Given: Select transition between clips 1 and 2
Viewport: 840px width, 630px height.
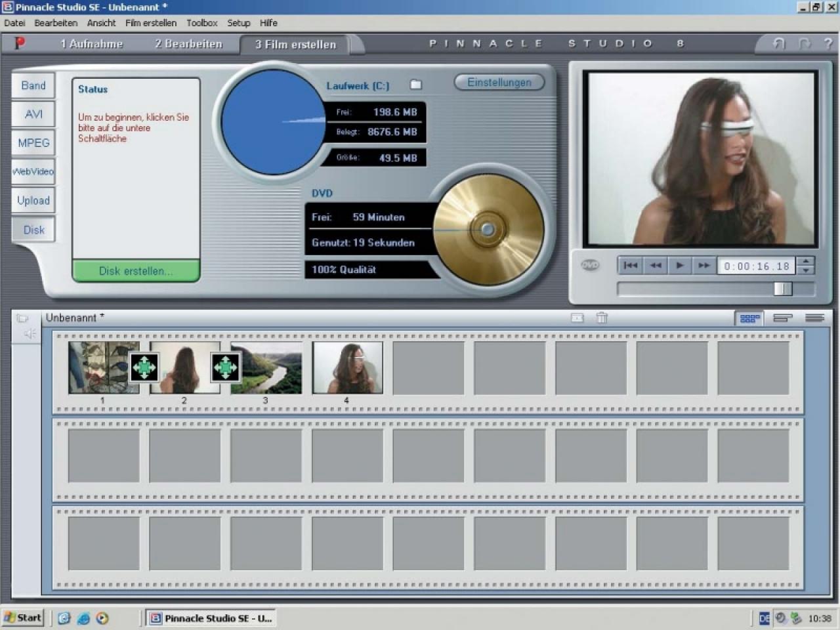Looking at the screenshot, I should tap(144, 367).
